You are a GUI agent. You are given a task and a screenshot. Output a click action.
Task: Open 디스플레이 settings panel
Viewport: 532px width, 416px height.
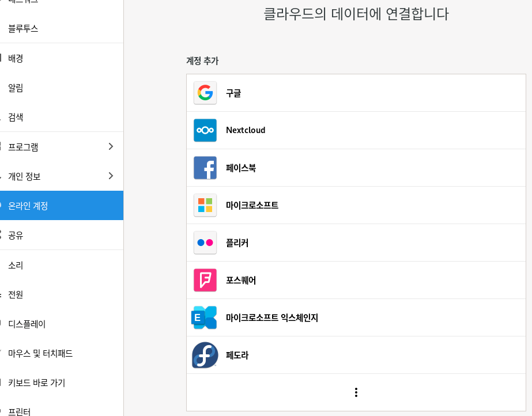click(x=62, y=324)
